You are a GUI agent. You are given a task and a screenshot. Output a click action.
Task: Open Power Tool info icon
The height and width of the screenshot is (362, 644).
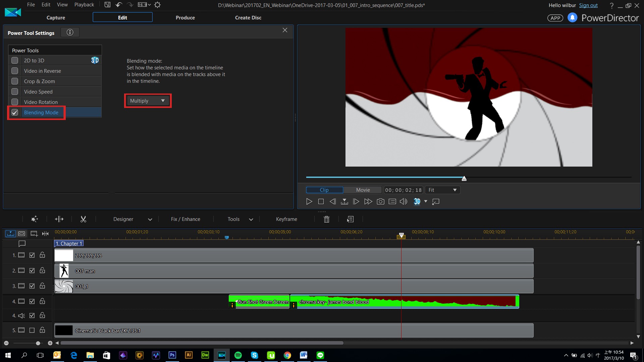tap(70, 32)
